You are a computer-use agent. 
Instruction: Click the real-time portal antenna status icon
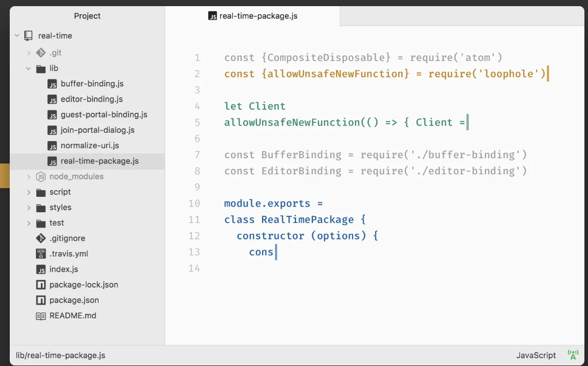point(573,355)
